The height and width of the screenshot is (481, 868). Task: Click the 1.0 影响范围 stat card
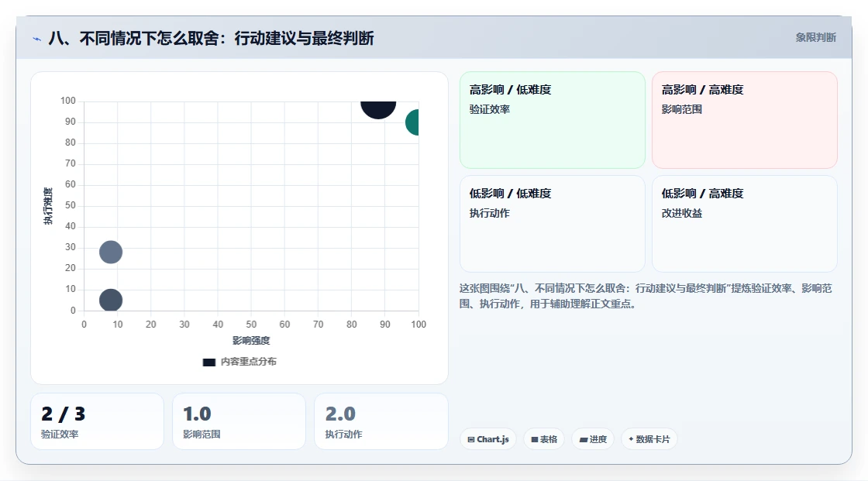239,421
